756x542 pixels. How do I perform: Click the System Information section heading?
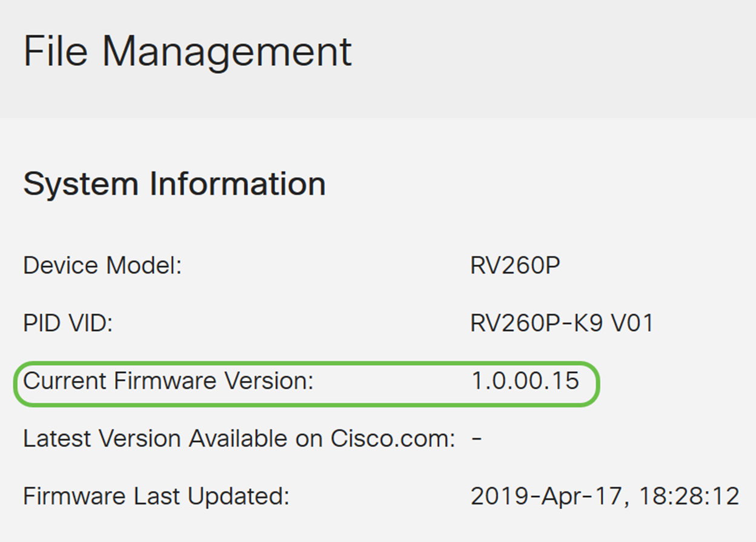click(174, 183)
